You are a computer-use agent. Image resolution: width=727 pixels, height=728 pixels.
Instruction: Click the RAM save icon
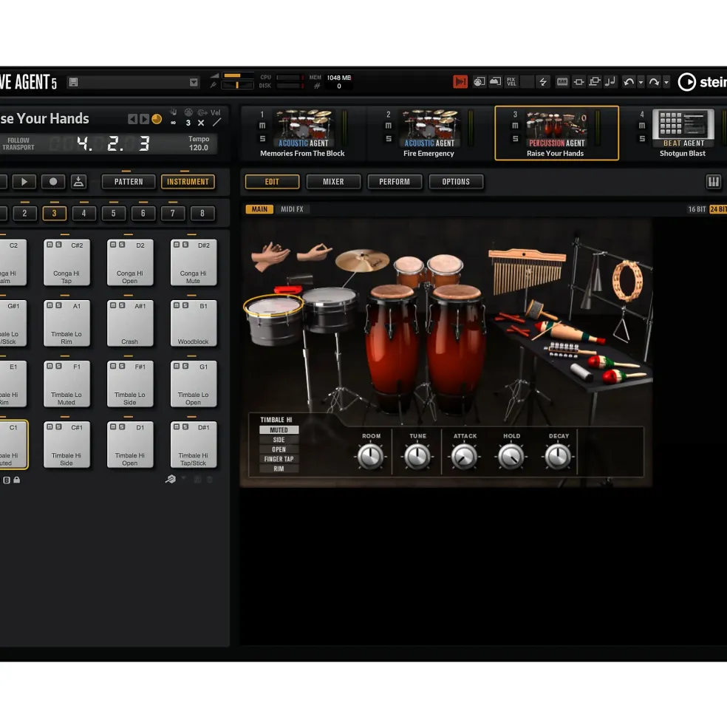point(562,82)
